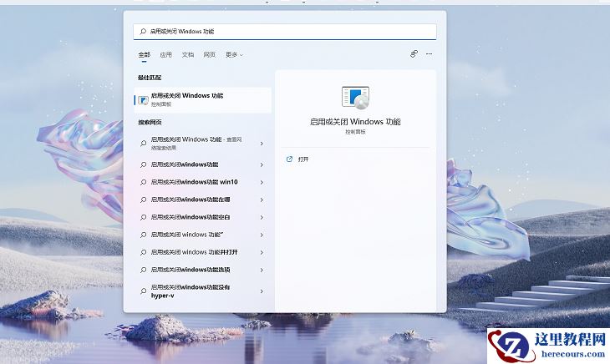This screenshot has height=364, width=610.
Task: Switch to the 网页 tab
Action: click(209, 55)
